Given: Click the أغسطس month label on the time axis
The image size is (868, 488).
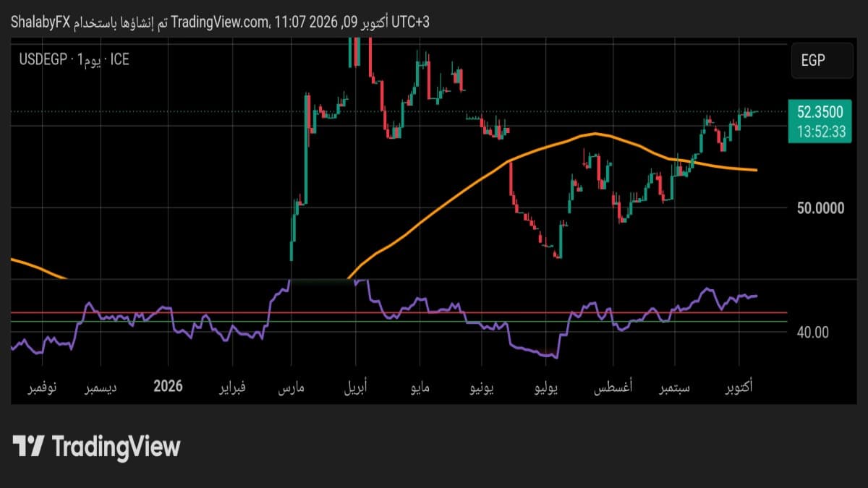Looking at the screenshot, I should (613, 388).
